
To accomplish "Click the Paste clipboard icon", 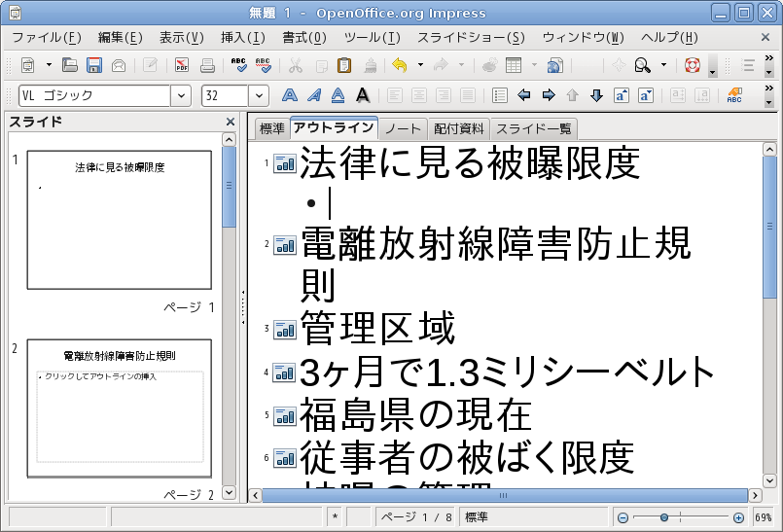I will 344,66.
